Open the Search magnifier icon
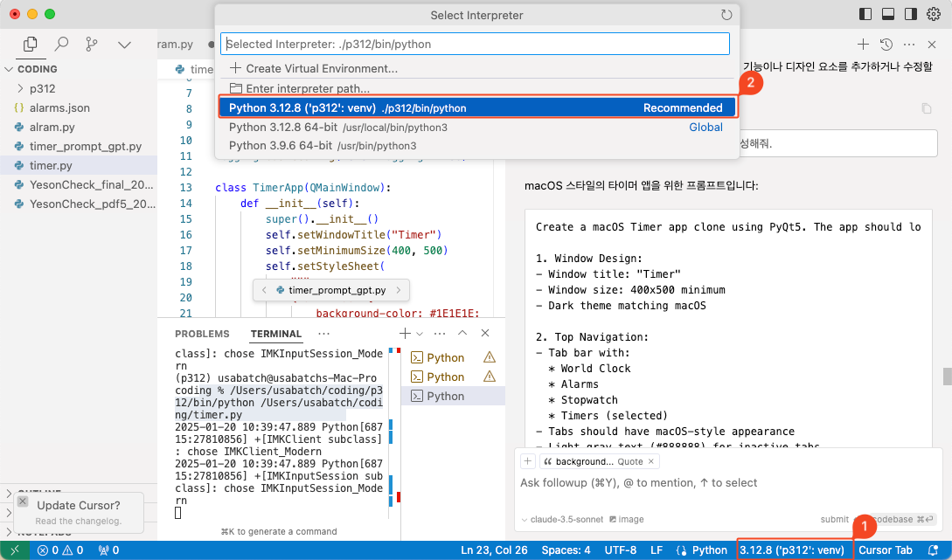Viewport: 952px width, 560px height. click(61, 45)
